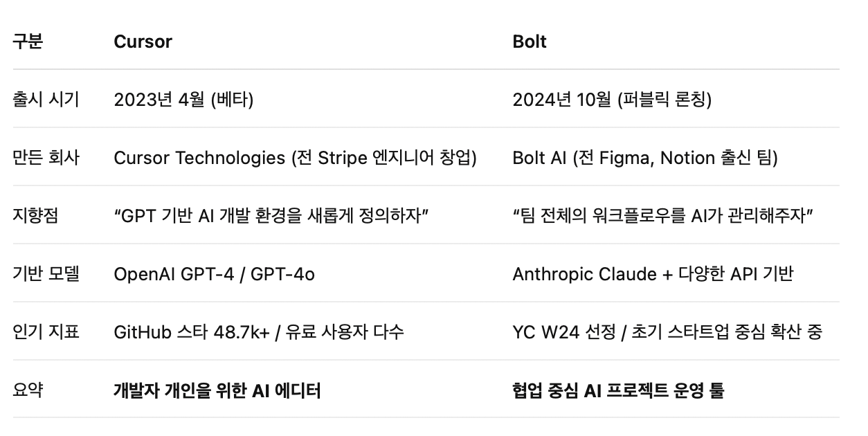This screenshot has width=868, height=436.
Task: Click the 2023년 4월 (베타) cell
Action: (x=183, y=100)
